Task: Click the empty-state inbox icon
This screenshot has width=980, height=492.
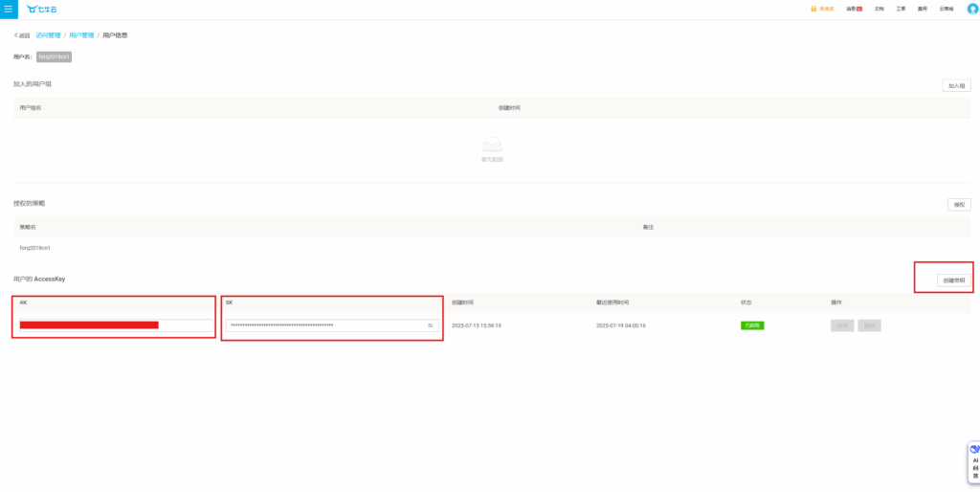Action: 492,145
